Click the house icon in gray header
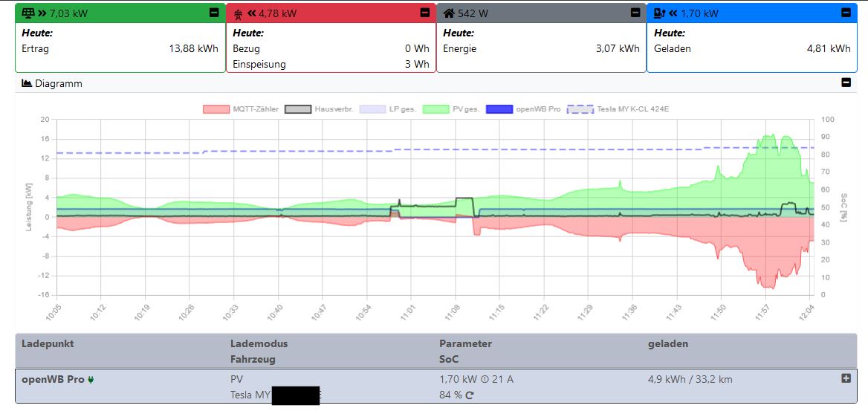Image resolution: width=868 pixels, height=414 pixels. click(x=448, y=13)
